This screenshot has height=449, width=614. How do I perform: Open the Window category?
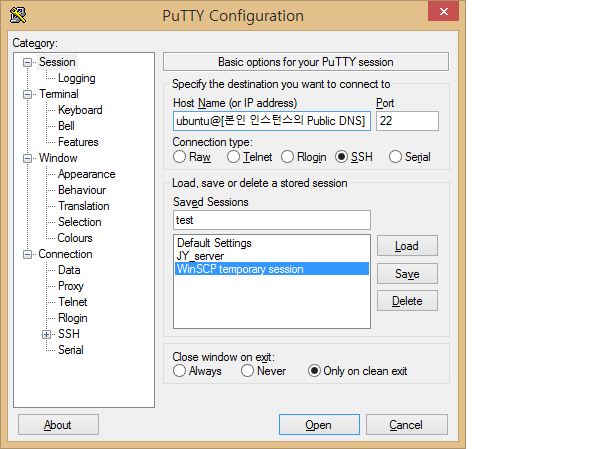click(x=58, y=158)
